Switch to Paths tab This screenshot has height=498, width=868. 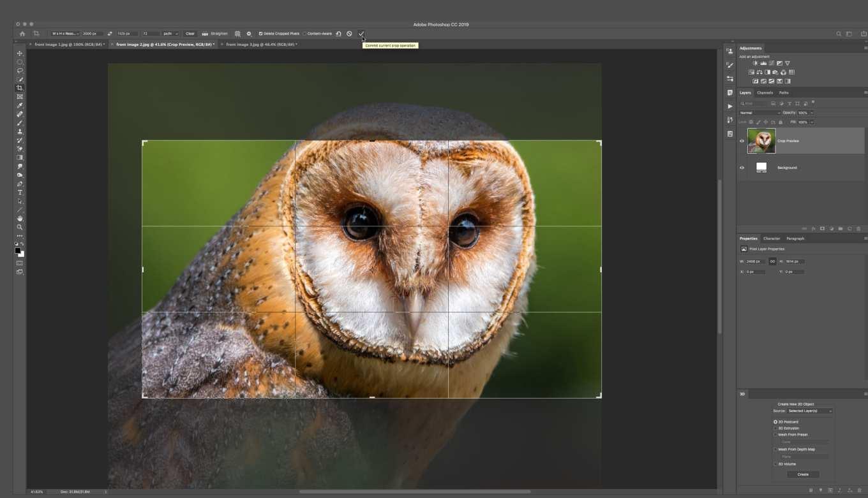[x=784, y=92]
